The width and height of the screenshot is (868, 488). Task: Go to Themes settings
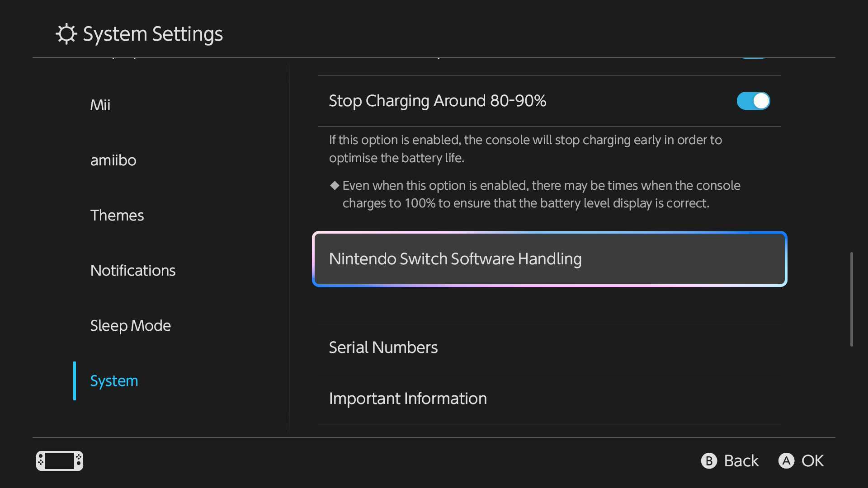(117, 216)
